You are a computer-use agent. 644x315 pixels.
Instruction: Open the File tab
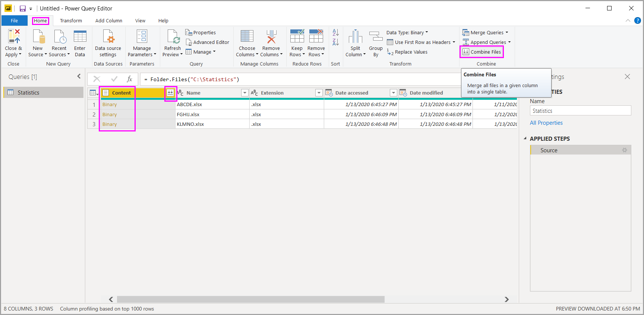point(15,20)
